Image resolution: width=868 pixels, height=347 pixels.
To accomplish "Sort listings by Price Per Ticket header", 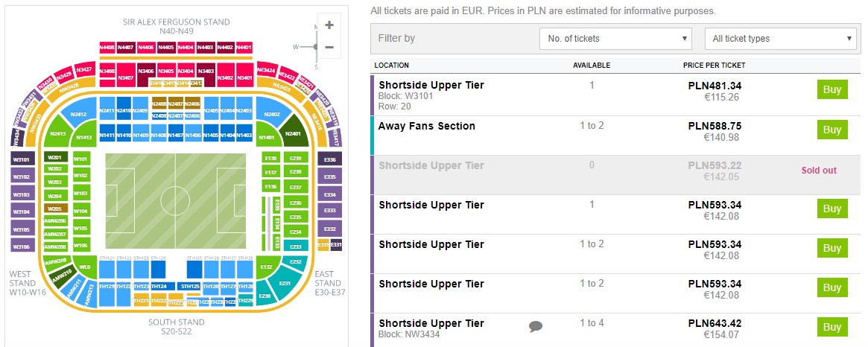I will click(714, 66).
